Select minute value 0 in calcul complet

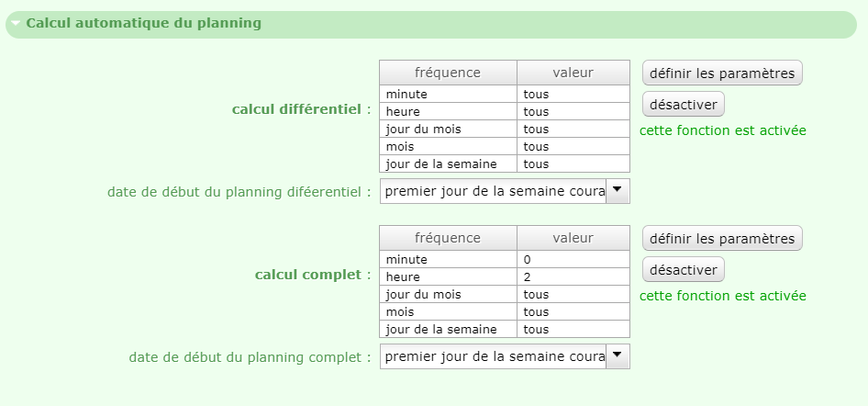click(573, 259)
